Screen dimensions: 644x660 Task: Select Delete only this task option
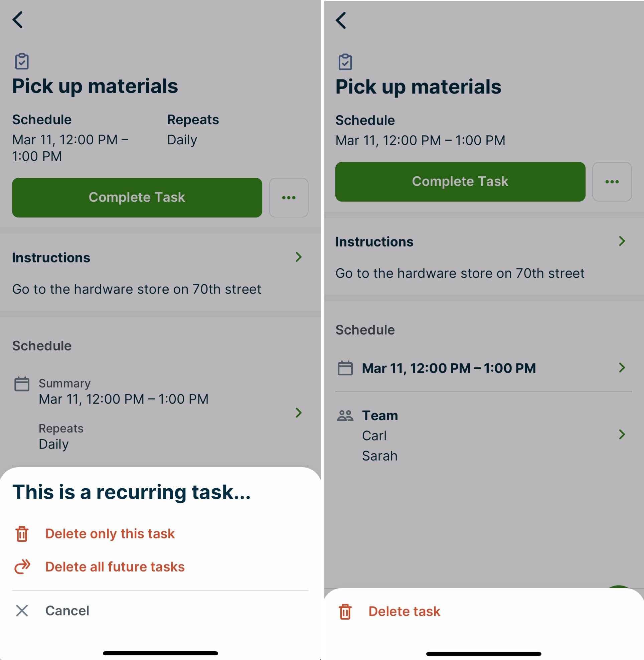(x=110, y=534)
